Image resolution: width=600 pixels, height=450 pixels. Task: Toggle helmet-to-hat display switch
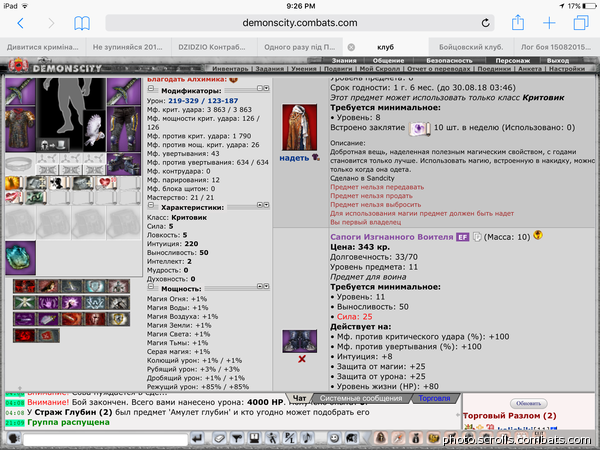(x=53, y=145)
